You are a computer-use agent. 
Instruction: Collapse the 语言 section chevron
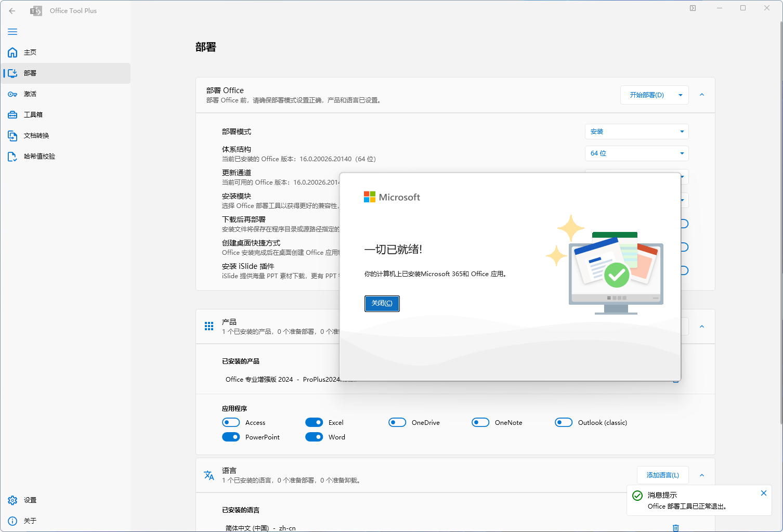(x=702, y=475)
